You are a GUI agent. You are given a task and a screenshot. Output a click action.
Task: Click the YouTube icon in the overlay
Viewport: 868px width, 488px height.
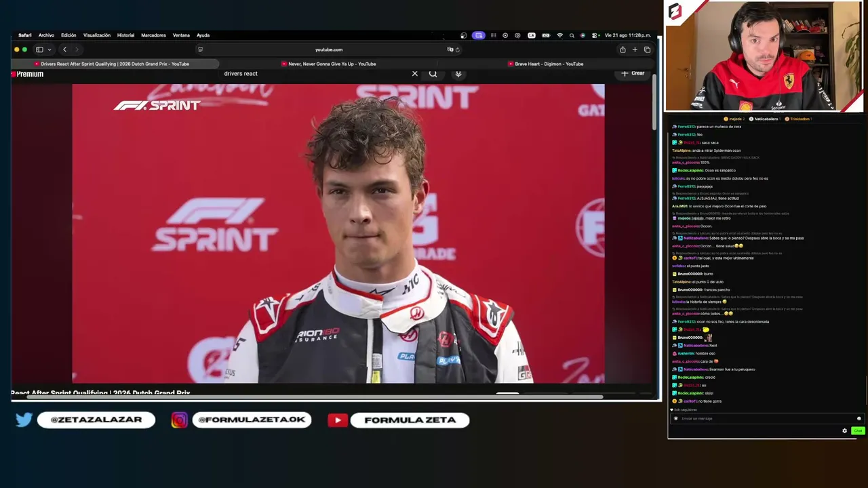(x=338, y=420)
